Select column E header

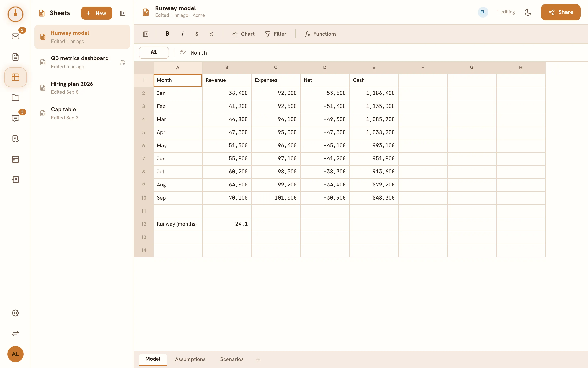coord(374,68)
